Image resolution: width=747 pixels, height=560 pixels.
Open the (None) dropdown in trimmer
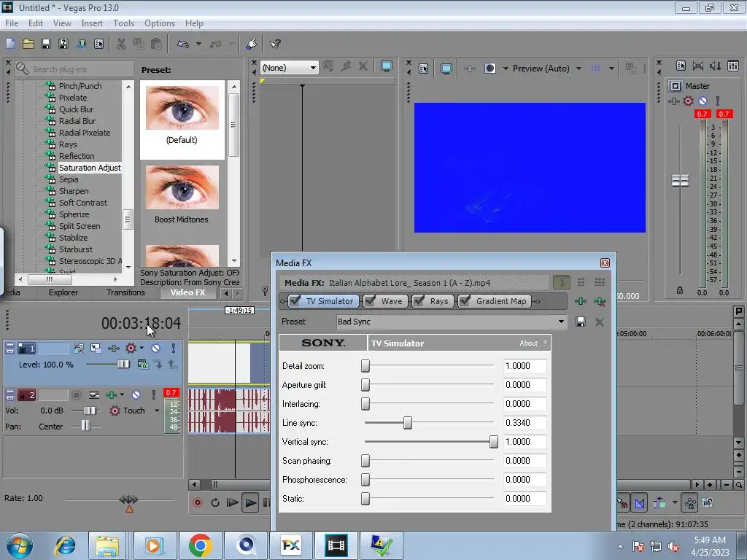tap(313, 68)
